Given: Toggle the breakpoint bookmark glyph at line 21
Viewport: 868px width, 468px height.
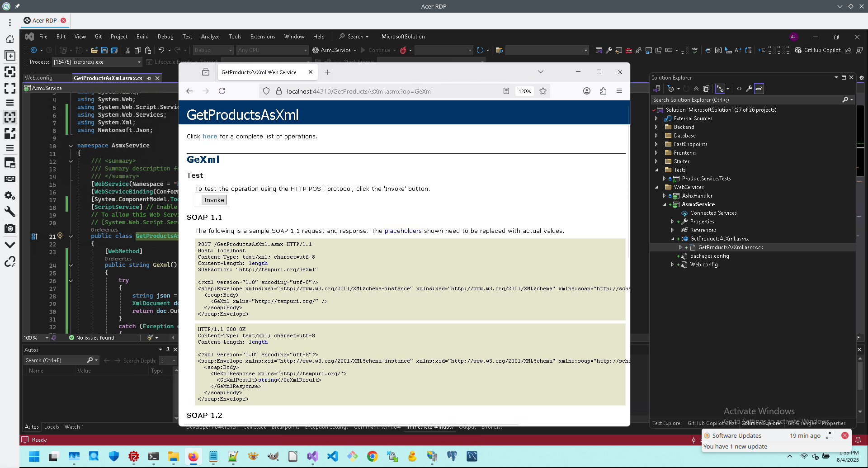Looking at the screenshot, I should (34, 236).
